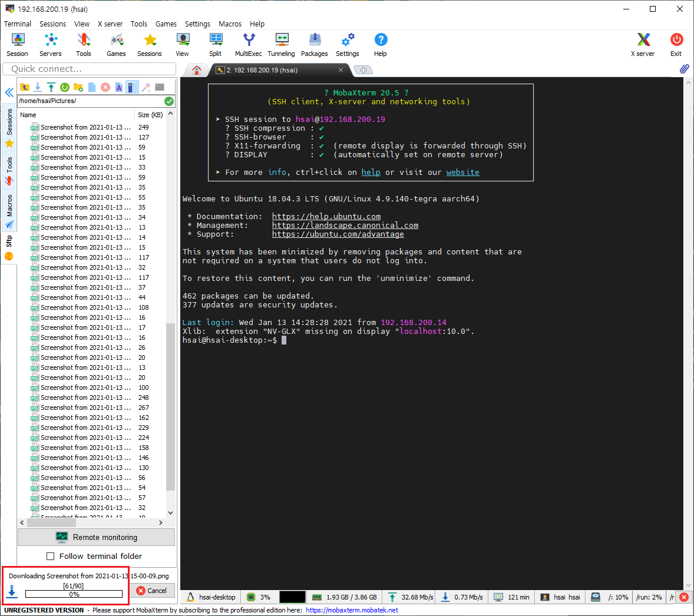This screenshot has width=694, height=616.
Task: Click the Help question mark icon
Action: click(381, 45)
